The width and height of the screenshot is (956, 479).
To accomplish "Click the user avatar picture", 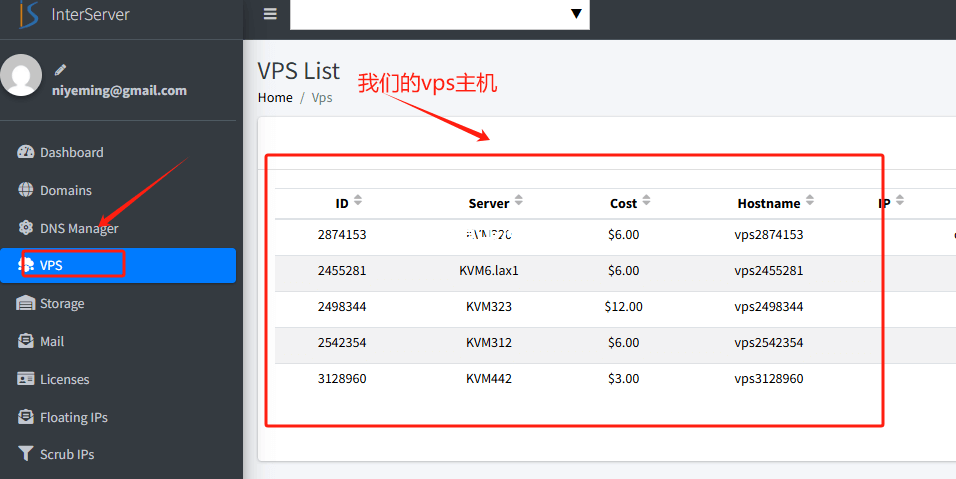I will (21, 75).
